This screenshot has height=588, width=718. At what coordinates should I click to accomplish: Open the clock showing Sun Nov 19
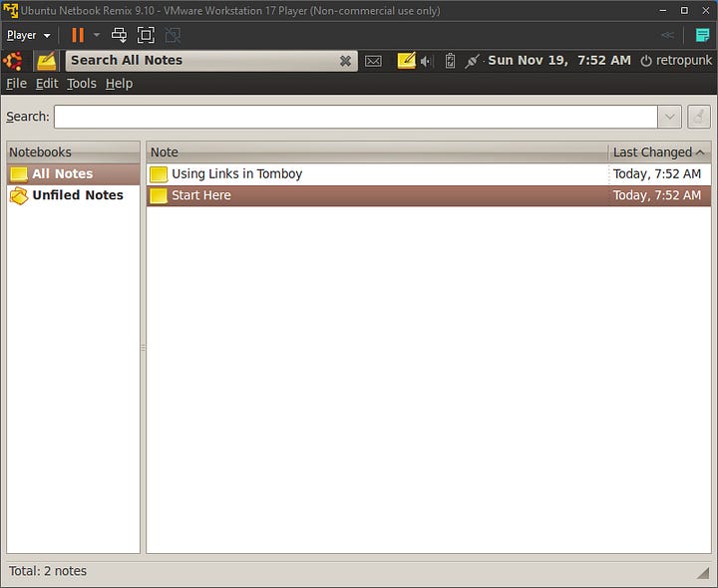tap(559, 61)
